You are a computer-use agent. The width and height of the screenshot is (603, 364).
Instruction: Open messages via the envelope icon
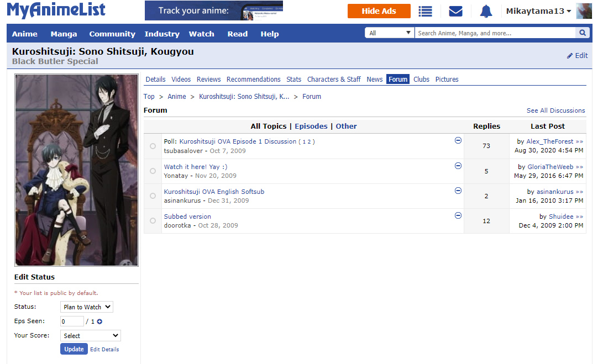pyautogui.click(x=455, y=11)
